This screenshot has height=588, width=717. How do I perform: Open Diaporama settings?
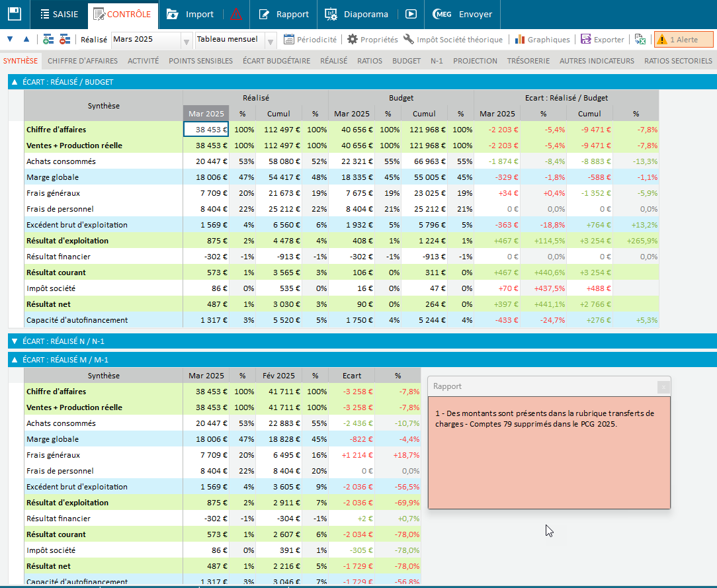(x=357, y=14)
